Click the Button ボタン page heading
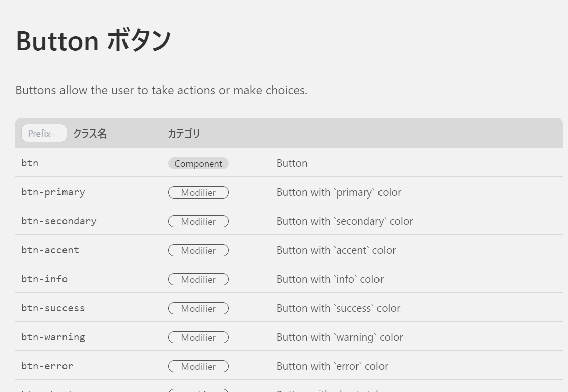 coord(93,41)
